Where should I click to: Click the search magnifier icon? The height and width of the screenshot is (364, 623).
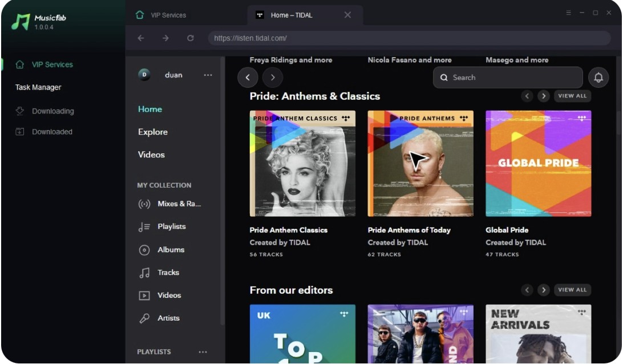(444, 78)
